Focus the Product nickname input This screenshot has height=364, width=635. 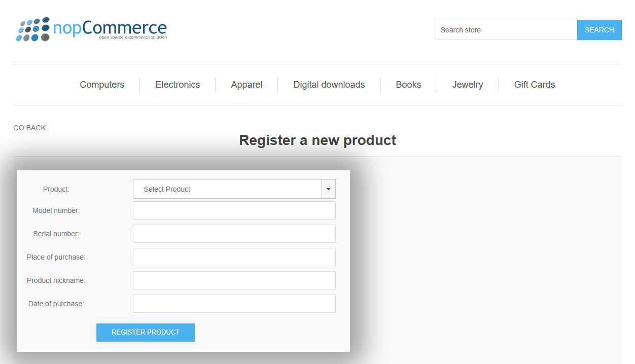[234, 280]
